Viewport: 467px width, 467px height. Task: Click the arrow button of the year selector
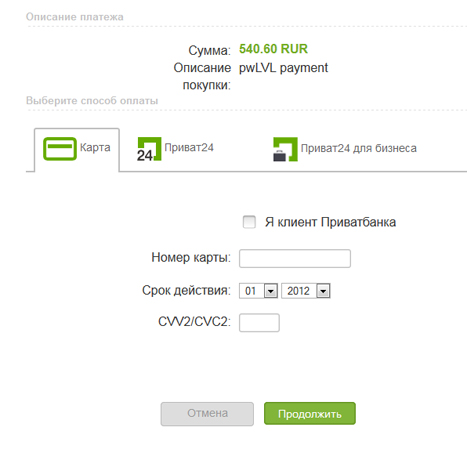coord(323,291)
